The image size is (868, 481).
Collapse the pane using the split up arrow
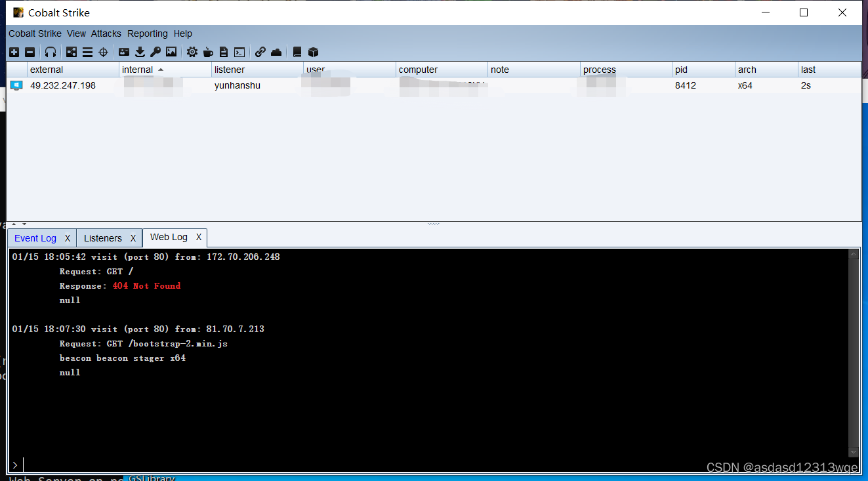14,224
